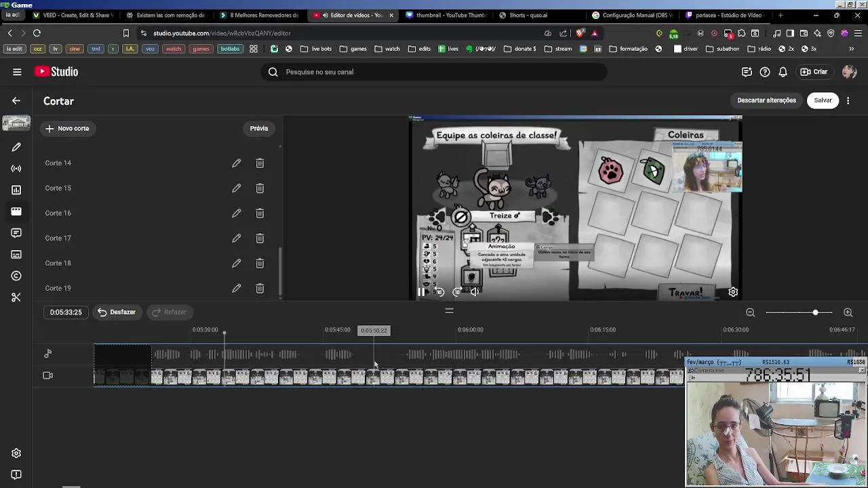Screen dimensions: 868x488
Task: Click the Prévia button
Action: 259,129
